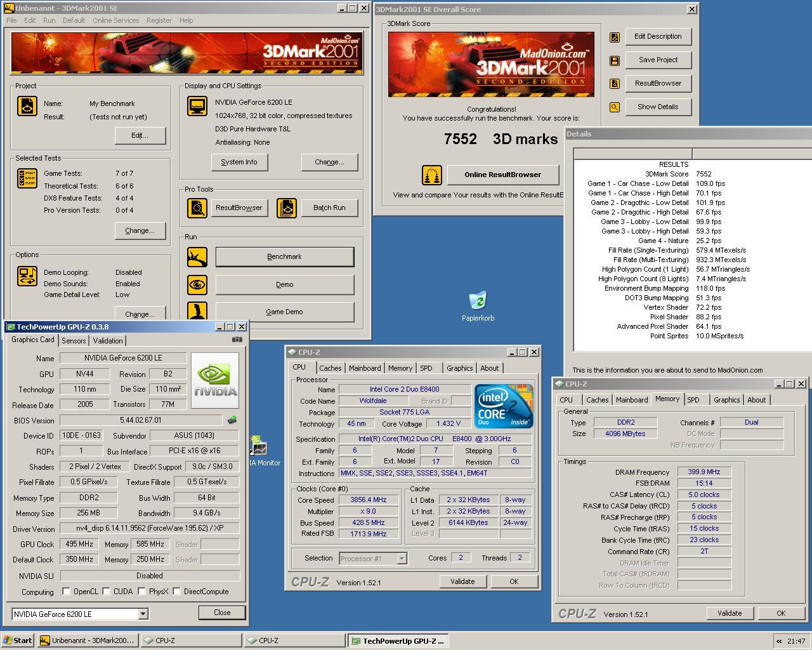Expand hidden system tray icons
Viewport: 812px width, 650px height.
click(779, 641)
